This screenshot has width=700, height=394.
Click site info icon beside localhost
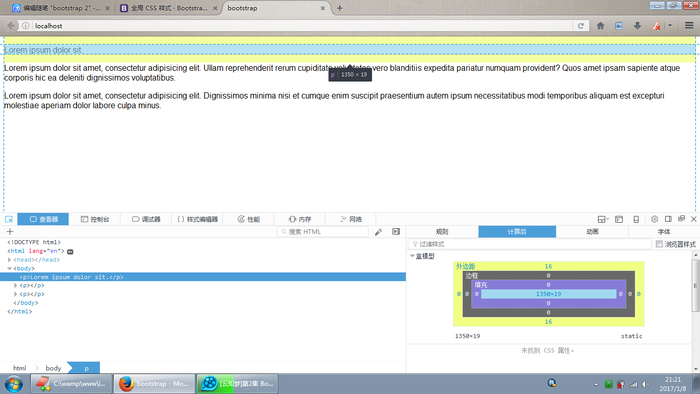[x=25, y=26]
